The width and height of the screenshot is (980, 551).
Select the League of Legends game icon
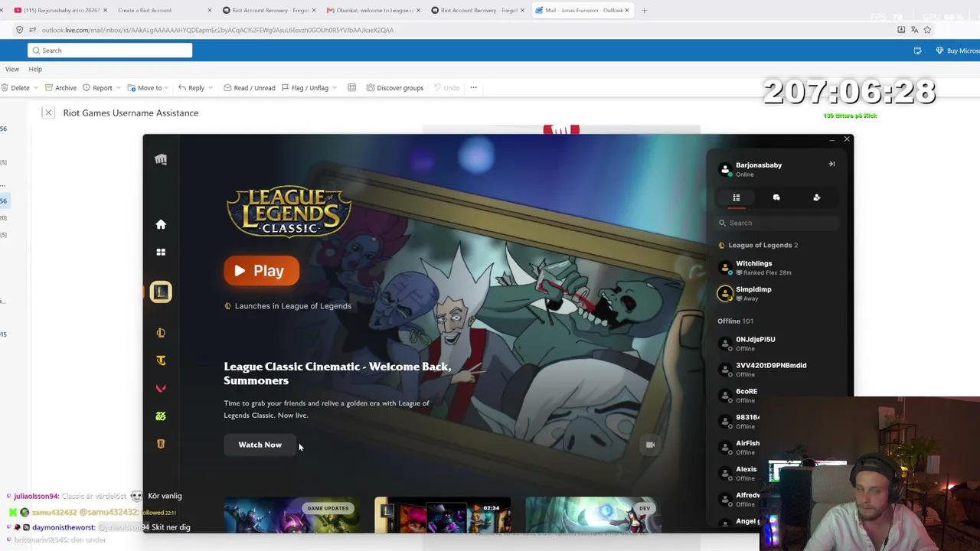point(161,333)
